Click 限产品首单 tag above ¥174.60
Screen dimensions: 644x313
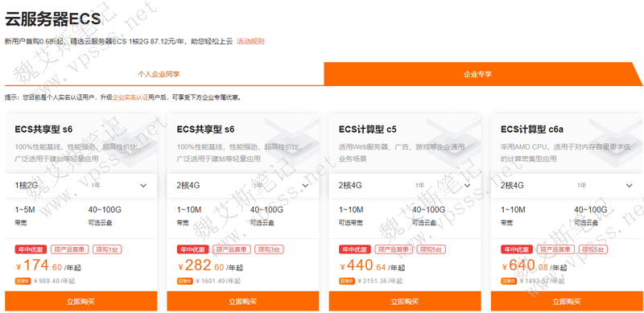pyautogui.click(x=70, y=249)
